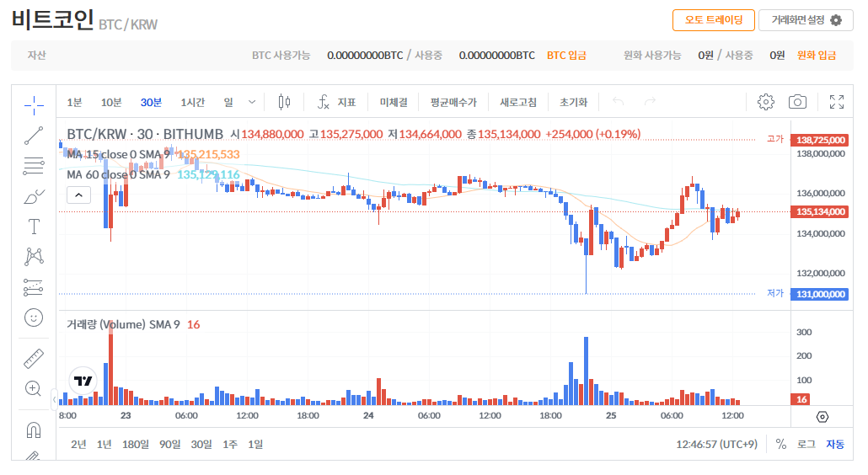868x475 pixels.
Task: Undo last chart action arrow
Action: pos(619,101)
